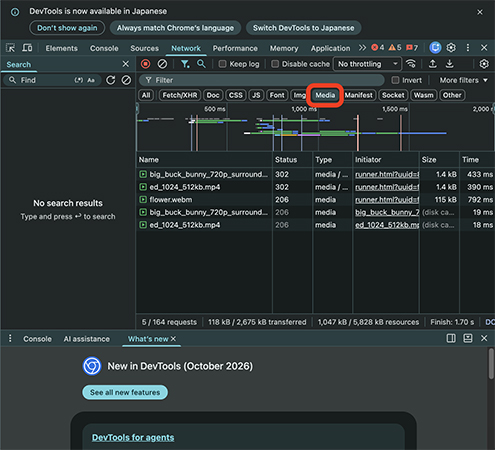Click the What's new panel vertical scrollbar
495x450 pixels.
(x=491, y=363)
